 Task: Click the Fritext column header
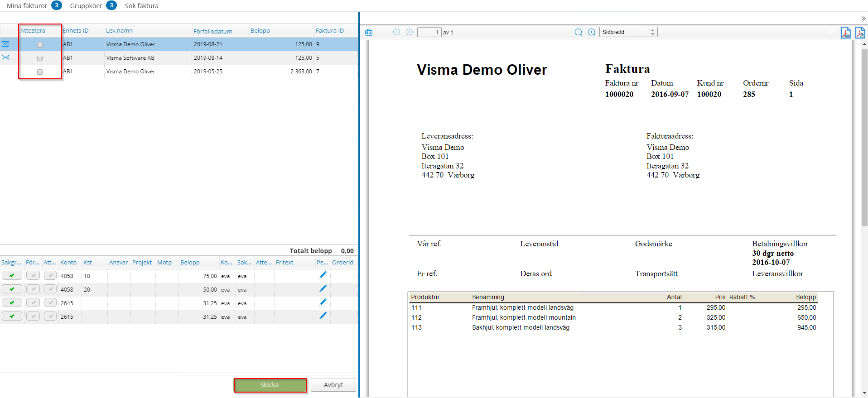tap(285, 263)
